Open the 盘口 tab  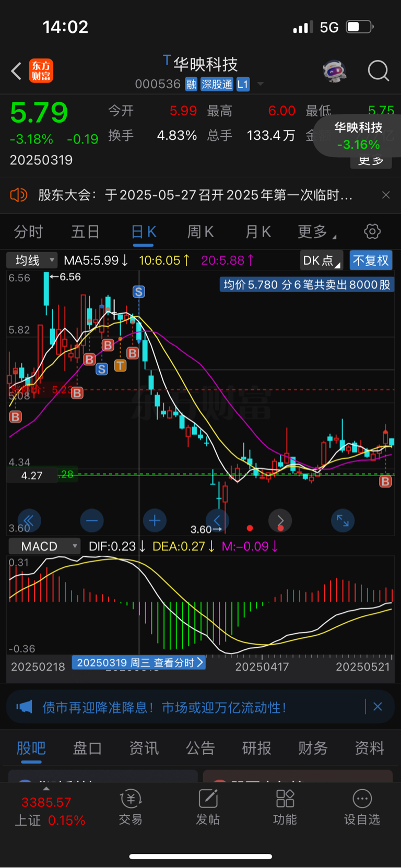coord(87,748)
